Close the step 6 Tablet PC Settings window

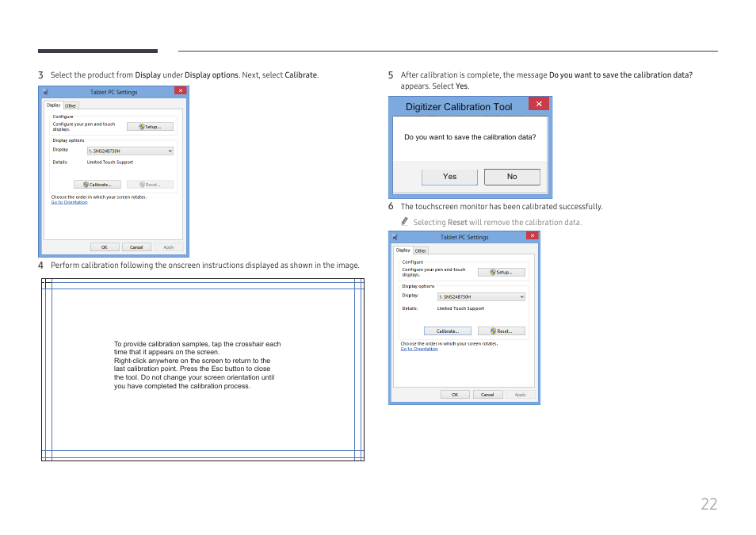(533, 235)
